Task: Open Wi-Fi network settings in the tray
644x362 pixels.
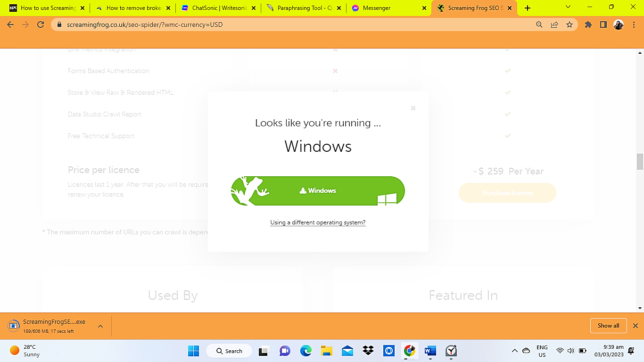Action: [560, 351]
